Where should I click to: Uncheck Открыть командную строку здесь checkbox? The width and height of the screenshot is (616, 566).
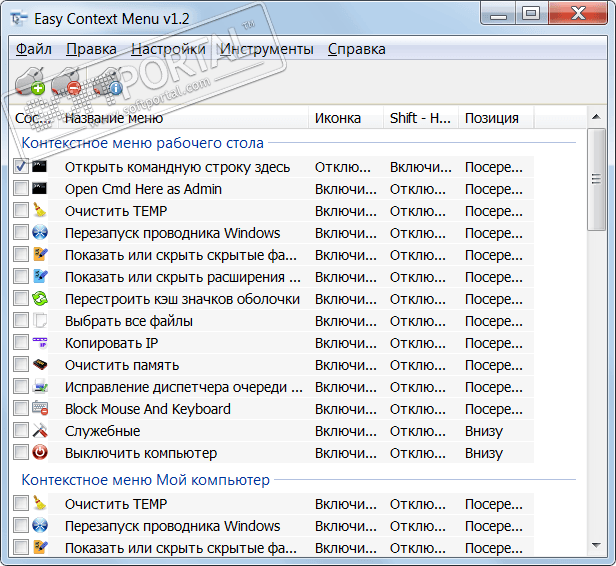point(21,167)
